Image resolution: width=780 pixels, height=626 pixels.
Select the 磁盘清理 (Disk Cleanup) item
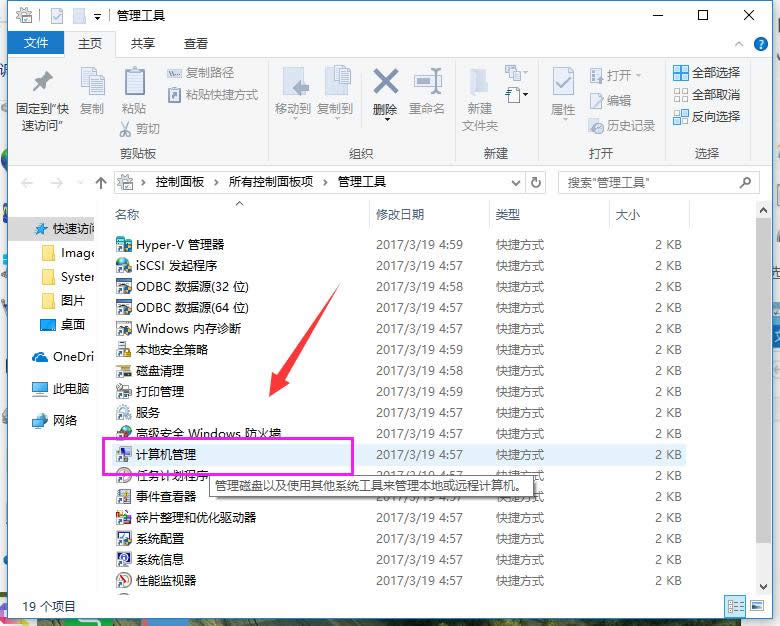click(x=159, y=370)
